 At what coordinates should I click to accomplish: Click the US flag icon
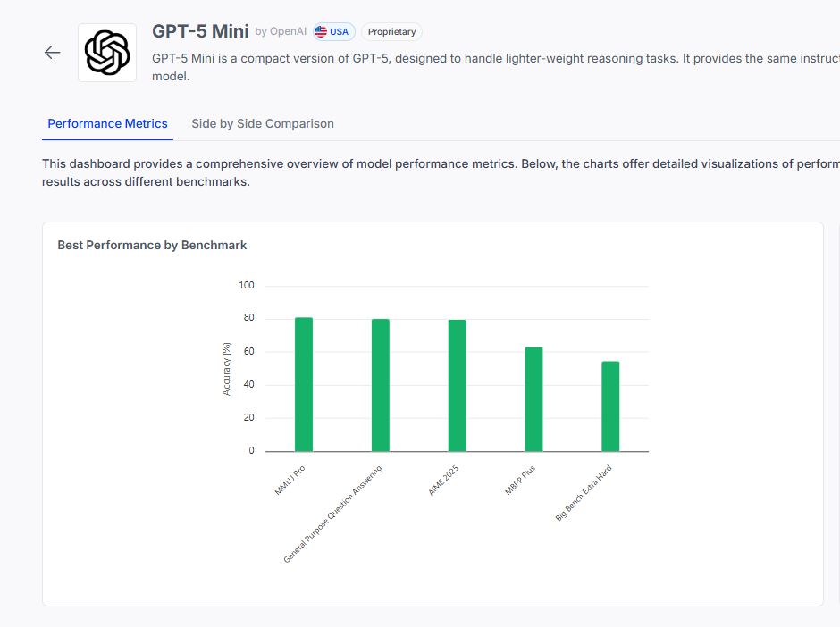point(321,31)
